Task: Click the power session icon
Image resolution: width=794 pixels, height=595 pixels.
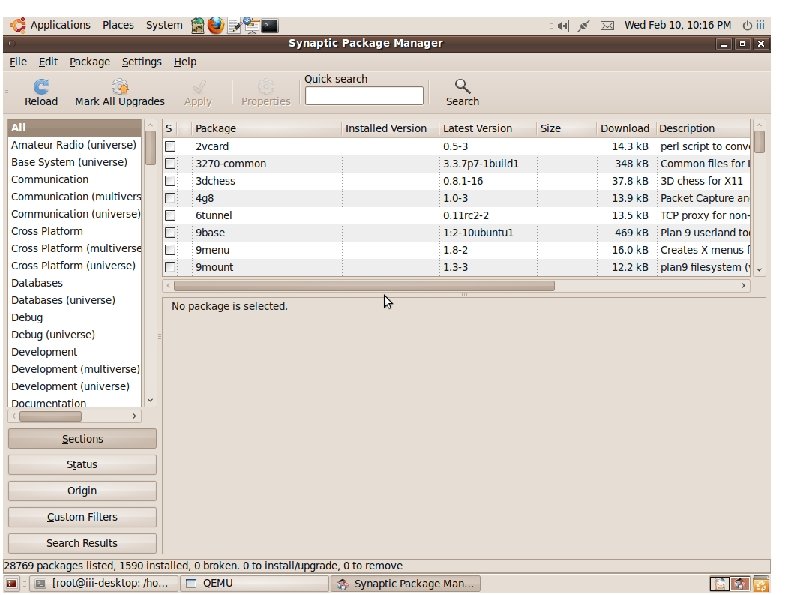Action: 747,25
